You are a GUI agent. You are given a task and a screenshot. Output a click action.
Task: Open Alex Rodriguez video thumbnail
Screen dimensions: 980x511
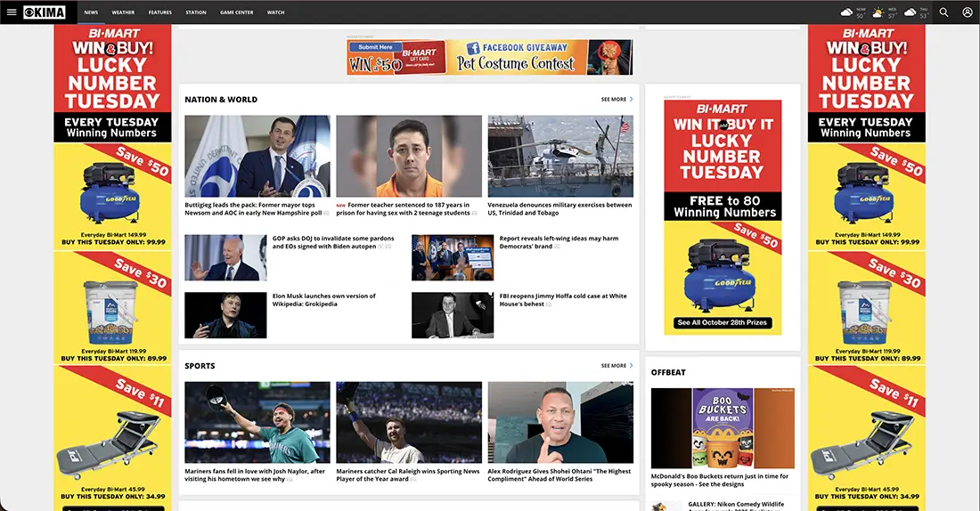pos(560,422)
